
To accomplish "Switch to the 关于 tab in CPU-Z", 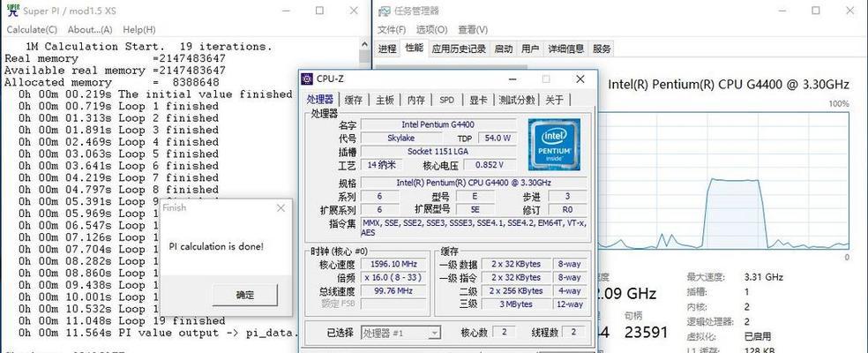I will [554, 100].
